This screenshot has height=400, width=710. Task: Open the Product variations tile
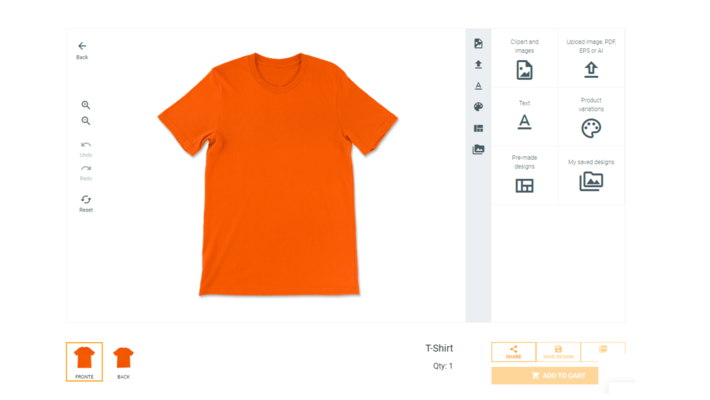(591, 118)
